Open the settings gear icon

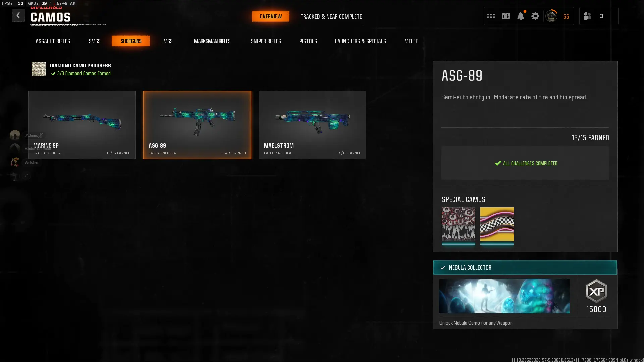[535, 16]
